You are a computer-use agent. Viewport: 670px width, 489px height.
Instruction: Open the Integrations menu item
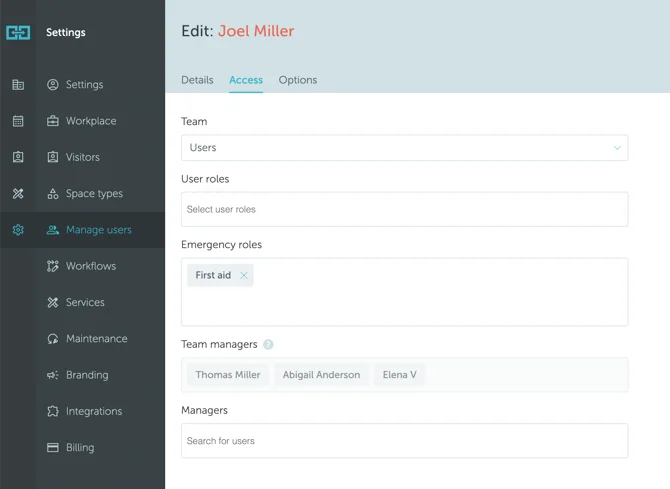pyautogui.click(x=94, y=411)
